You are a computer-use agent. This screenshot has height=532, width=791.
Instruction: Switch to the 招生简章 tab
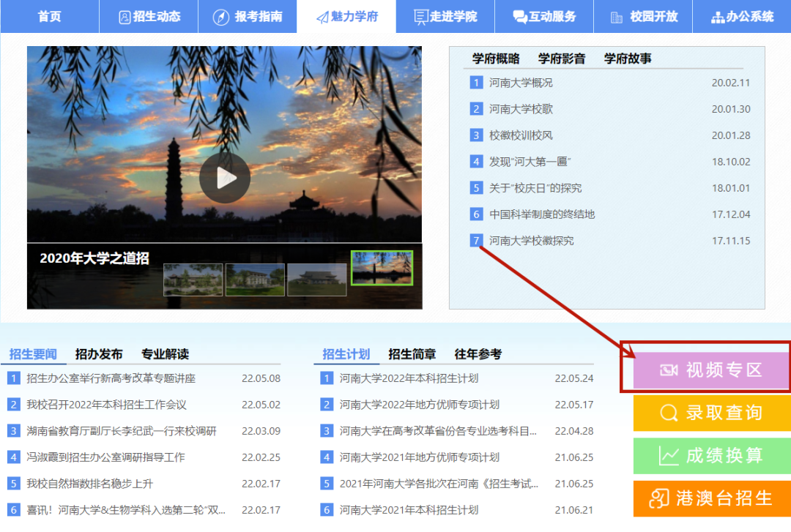click(x=412, y=354)
